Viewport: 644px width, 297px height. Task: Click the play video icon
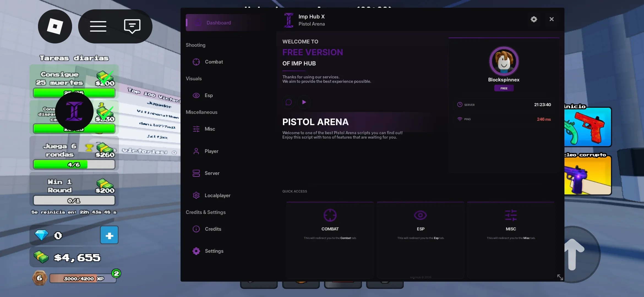point(304,102)
